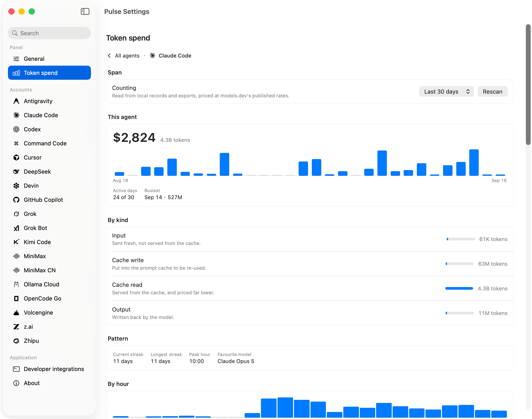The image size is (532, 419).
Task: Click the vertical scrollbar thumb
Action: coord(528,85)
